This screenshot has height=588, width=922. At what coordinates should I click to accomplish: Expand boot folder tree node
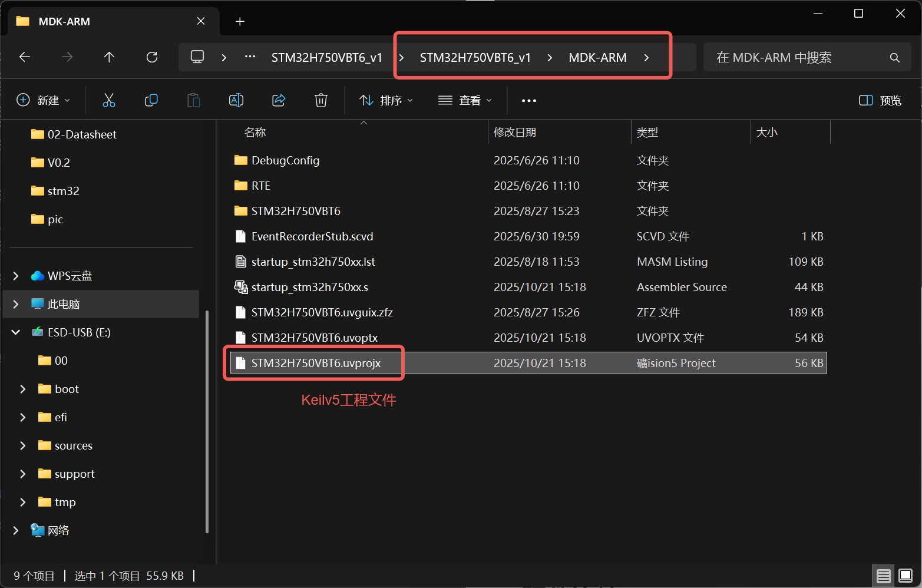coord(23,389)
